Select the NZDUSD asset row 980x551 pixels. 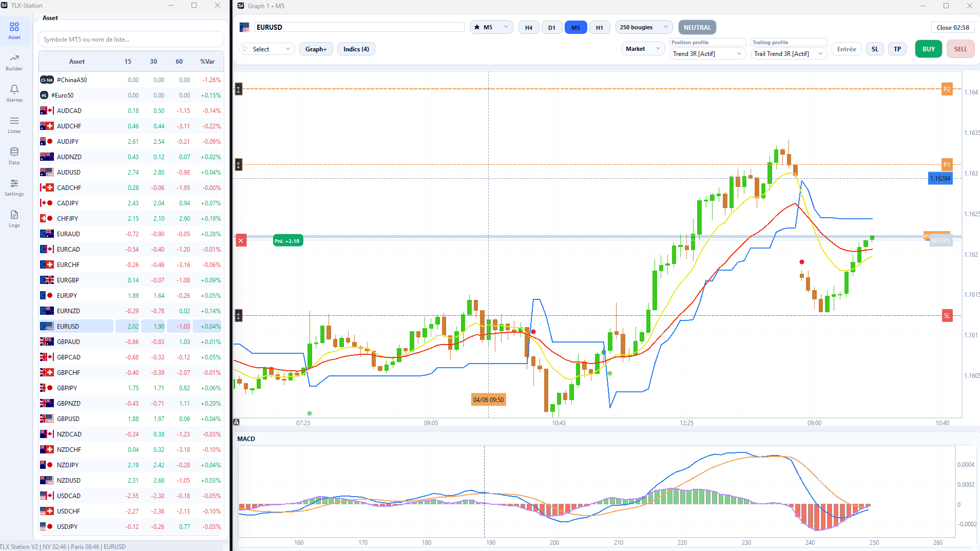pos(131,481)
